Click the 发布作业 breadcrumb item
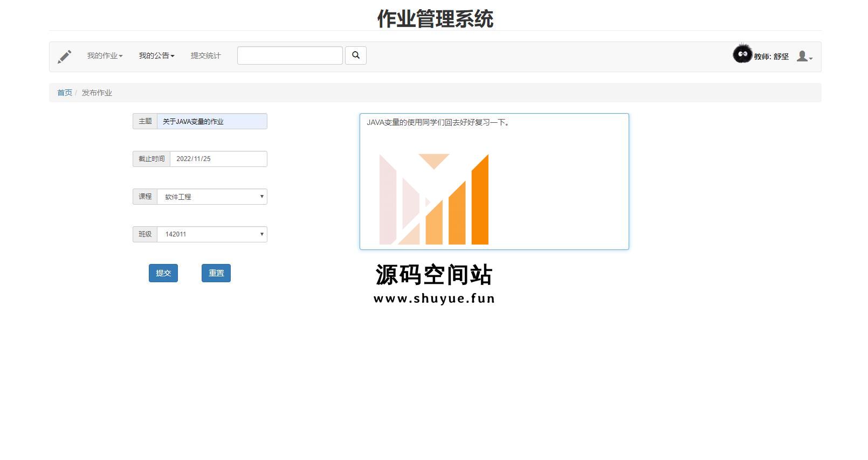Image resolution: width=868 pixels, height=460 pixels. [97, 93]
